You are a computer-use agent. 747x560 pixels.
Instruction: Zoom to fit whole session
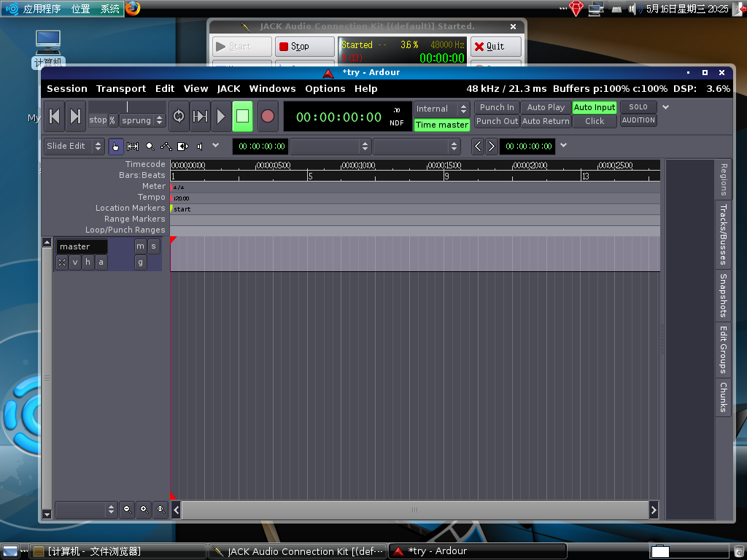161,510
